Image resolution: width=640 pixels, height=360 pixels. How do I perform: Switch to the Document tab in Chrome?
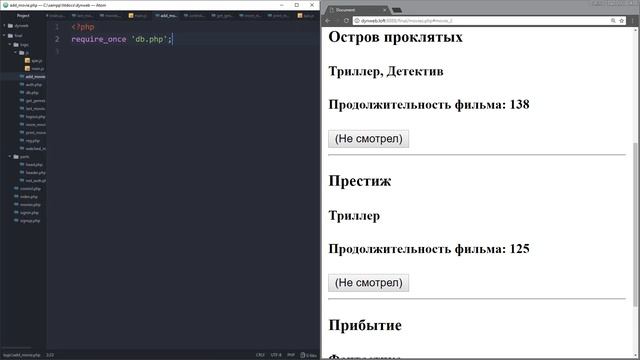pos(357,10)
